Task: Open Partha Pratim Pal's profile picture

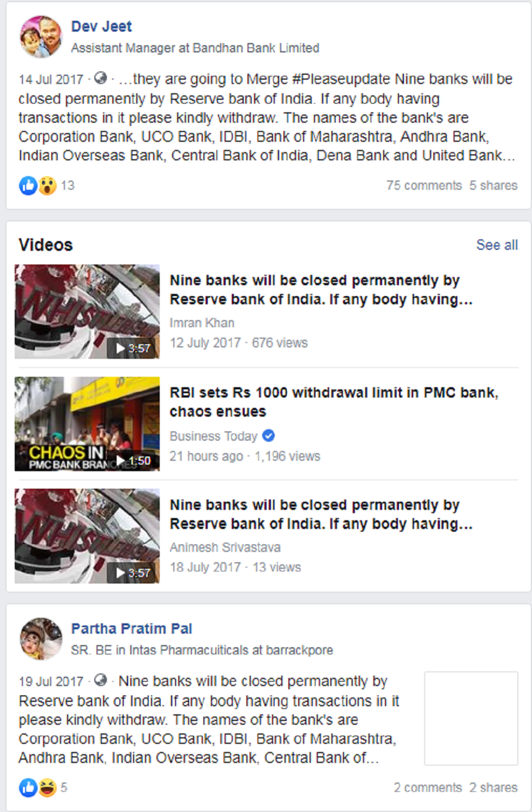Action: point(41,639)
